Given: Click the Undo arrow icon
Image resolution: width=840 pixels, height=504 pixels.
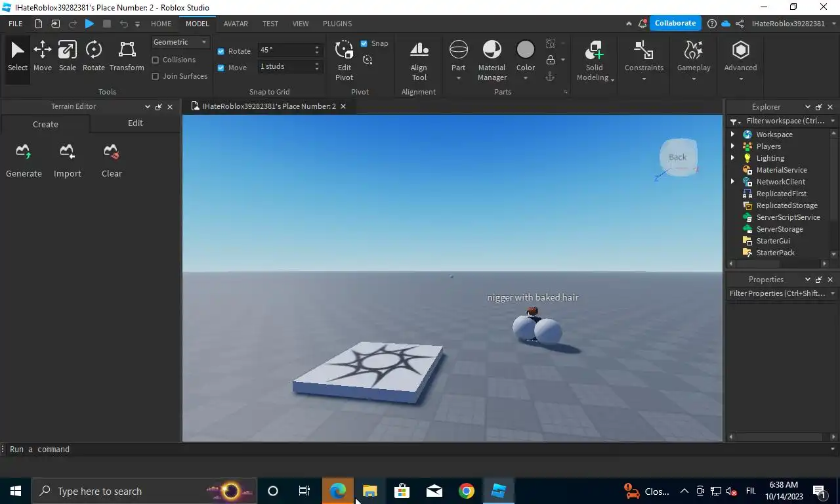Looking at the screenshot, I should [123, 24].
